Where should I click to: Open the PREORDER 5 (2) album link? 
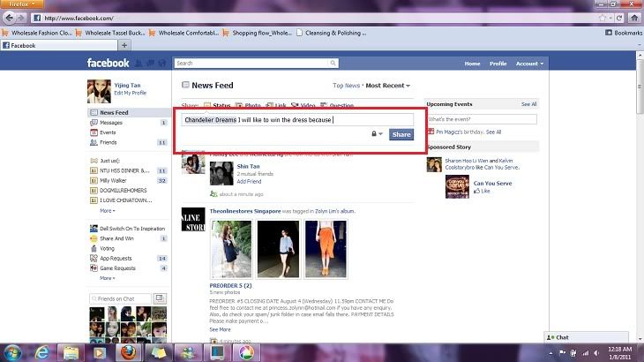[230, 285]
